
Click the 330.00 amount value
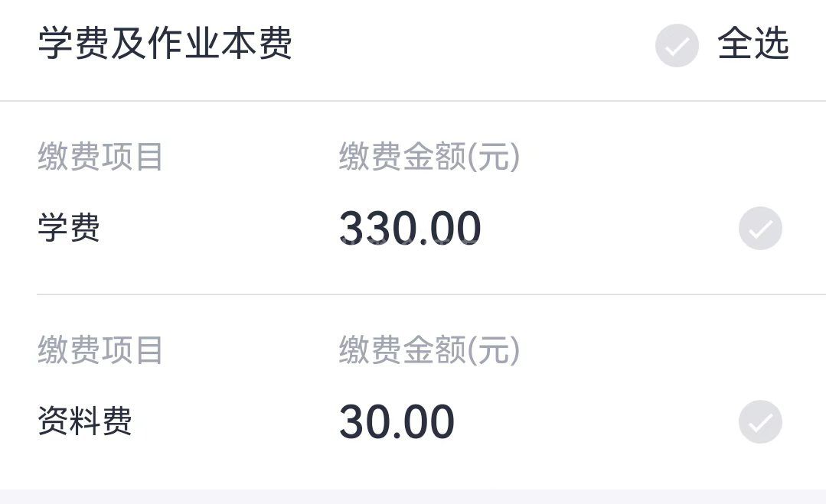410,228
